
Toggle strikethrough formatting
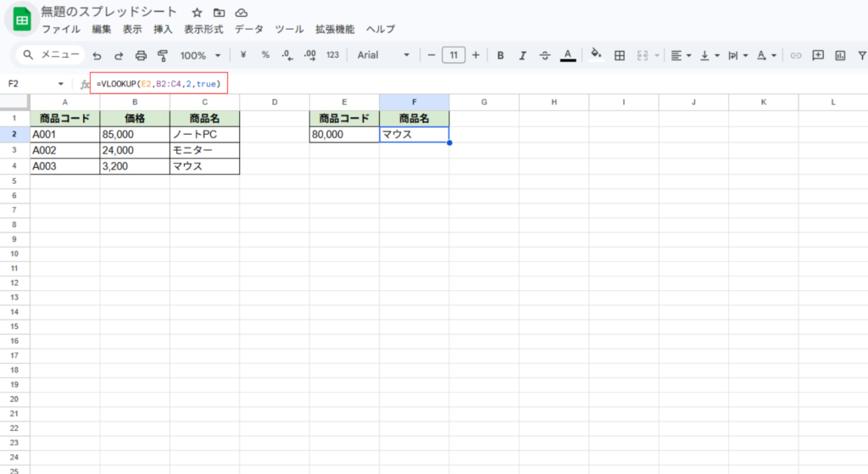pos(545,55)
